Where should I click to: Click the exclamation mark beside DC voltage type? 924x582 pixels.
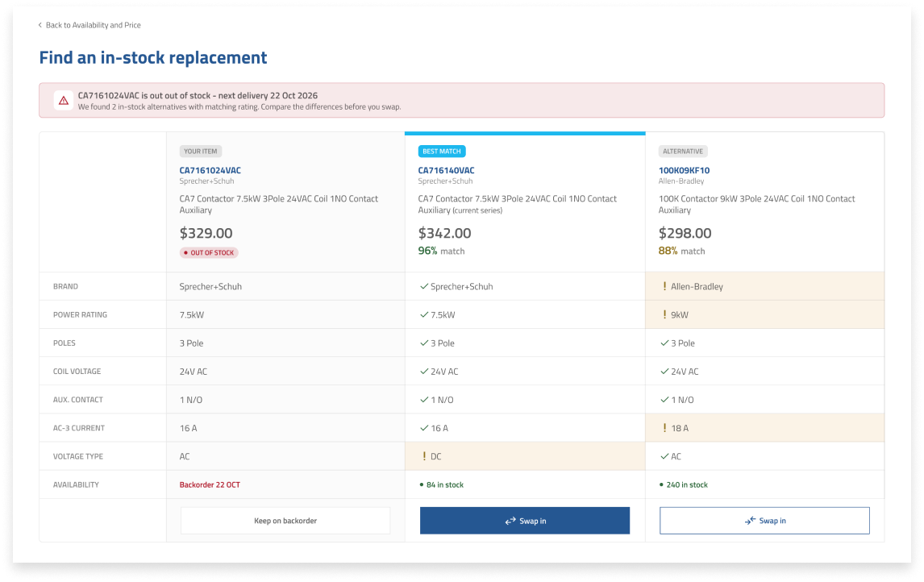pos(424,456)
